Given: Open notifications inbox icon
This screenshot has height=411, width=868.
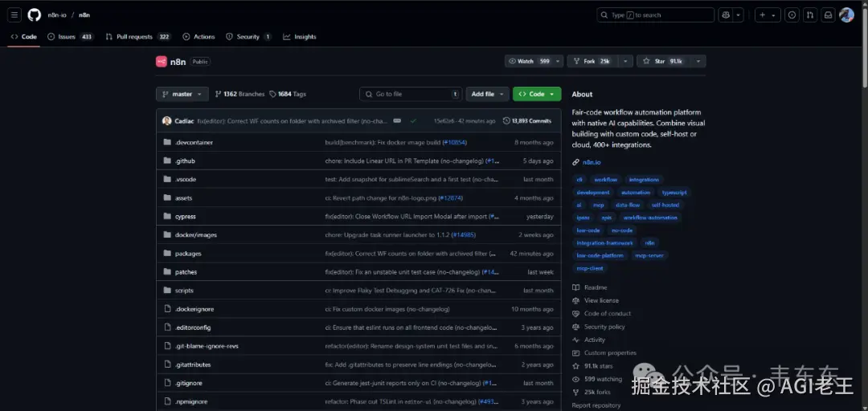Looking at the screenshot, I should pyautogui.click(x=828, y=15).
